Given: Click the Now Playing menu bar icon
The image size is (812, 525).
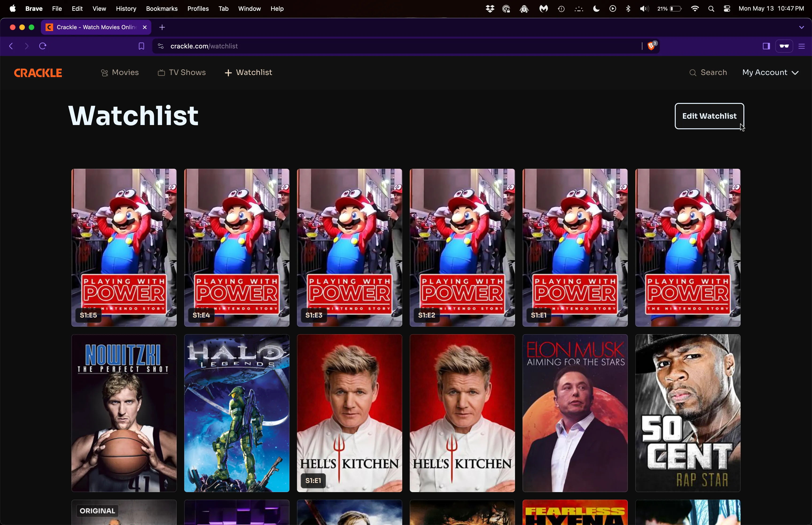Looking at the screenshot, I should pyautogui.click(x=613, y=9).
